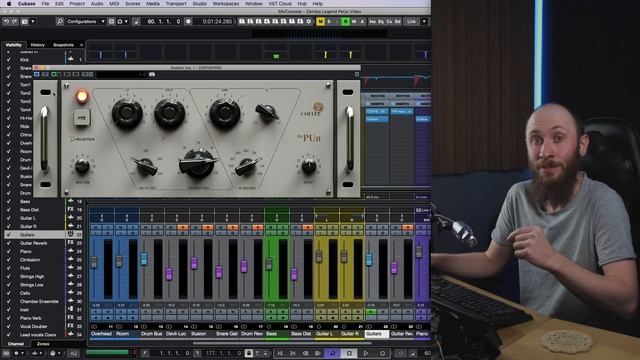Click the green Bass channel fader

point(269,264)
